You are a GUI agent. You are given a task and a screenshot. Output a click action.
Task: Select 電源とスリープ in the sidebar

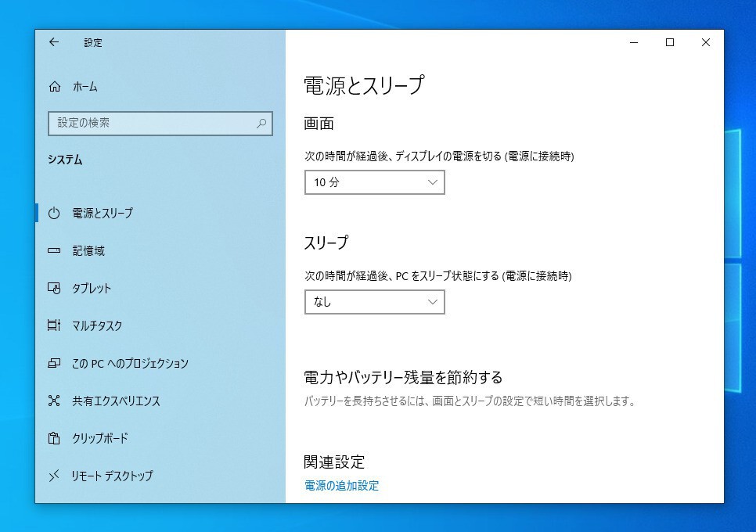tap(160, 213)
